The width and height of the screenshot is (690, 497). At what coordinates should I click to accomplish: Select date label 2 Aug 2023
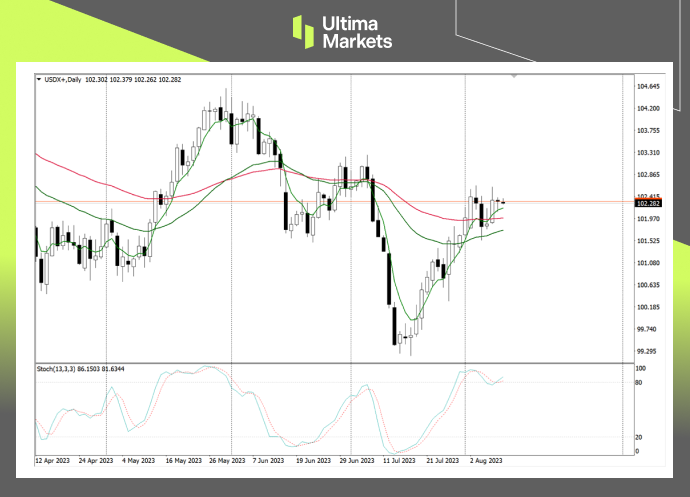coord(486,460)
